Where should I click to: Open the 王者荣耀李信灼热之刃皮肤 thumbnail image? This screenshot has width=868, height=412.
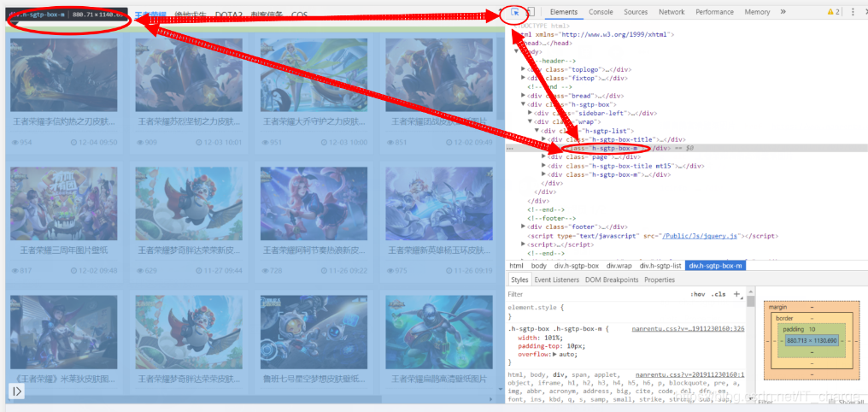tap(64, 74)
